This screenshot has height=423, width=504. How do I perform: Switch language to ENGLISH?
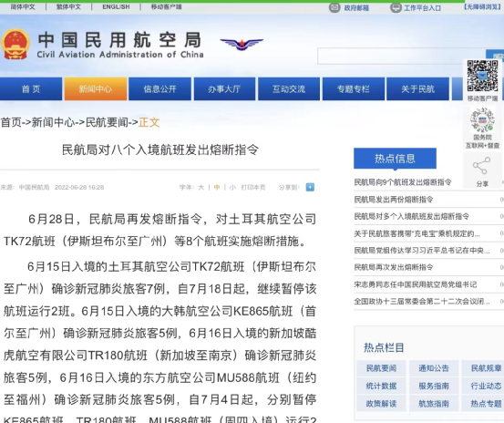[116, 6]
